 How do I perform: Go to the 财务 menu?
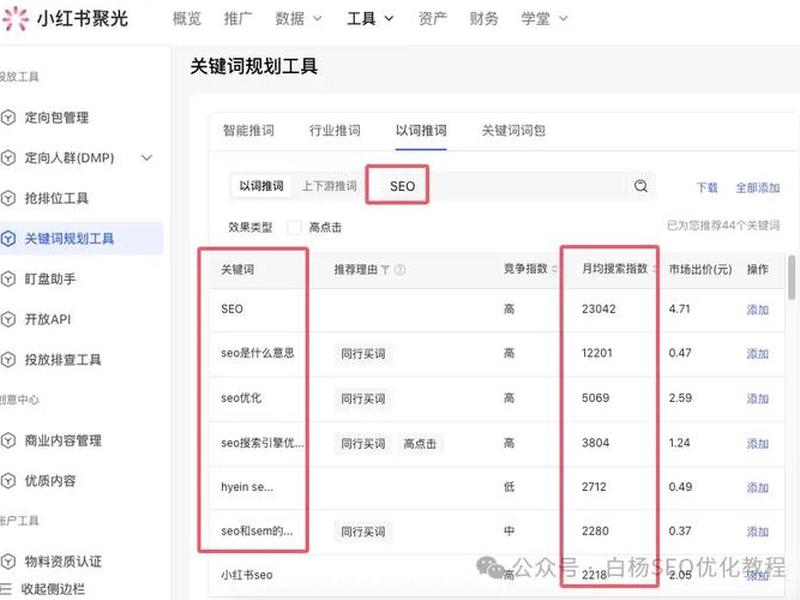484,19
